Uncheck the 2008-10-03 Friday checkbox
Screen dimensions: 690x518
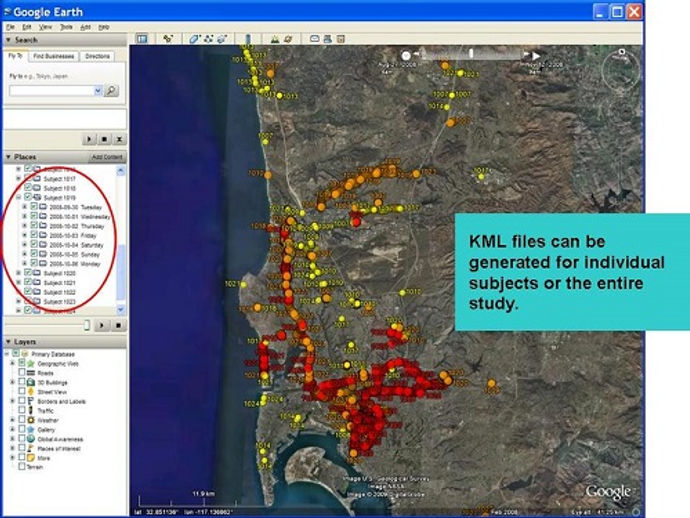tap(34, 235)
